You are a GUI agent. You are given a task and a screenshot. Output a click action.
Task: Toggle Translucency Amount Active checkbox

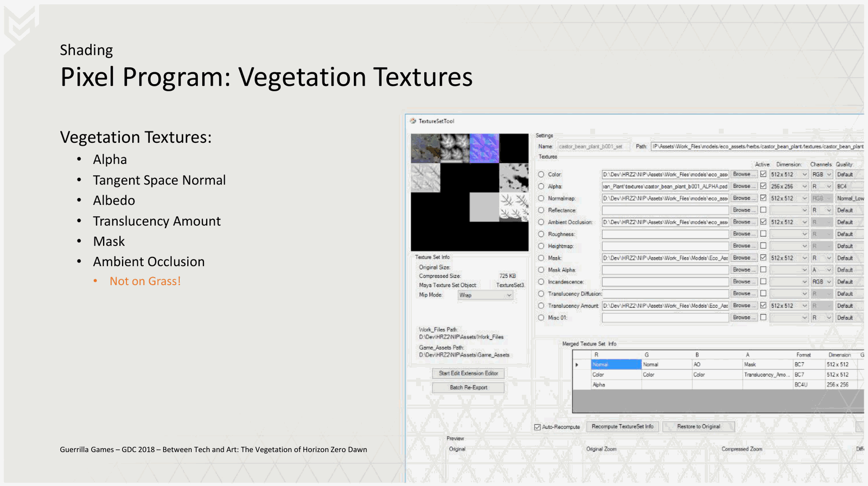[763, 305]
